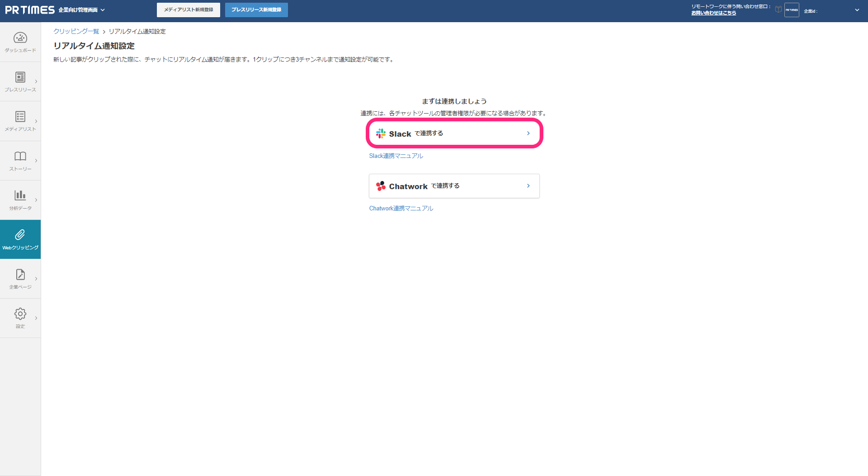Open the お問い合わせはこちら link
Viewport: 868px width, 476px height.
click(713, 13)
